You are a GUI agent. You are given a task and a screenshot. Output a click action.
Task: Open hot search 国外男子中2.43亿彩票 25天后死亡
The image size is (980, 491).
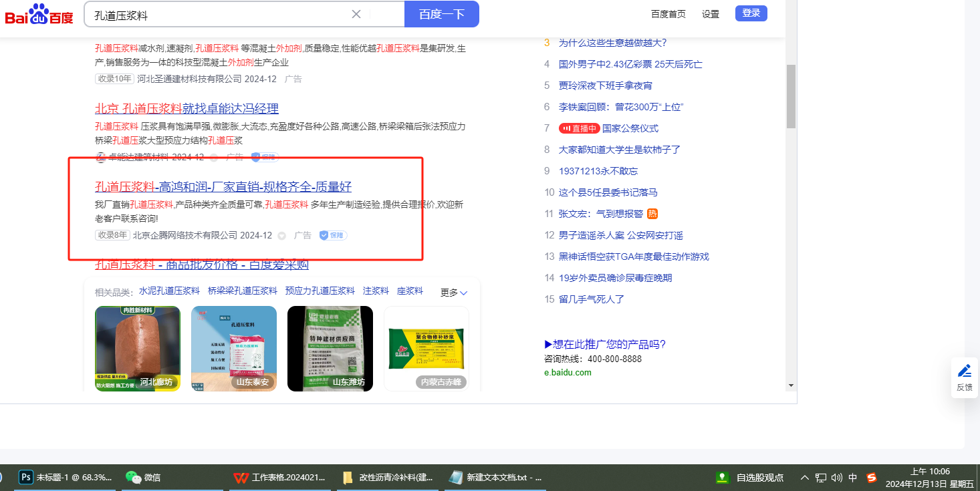coord(630,64)
